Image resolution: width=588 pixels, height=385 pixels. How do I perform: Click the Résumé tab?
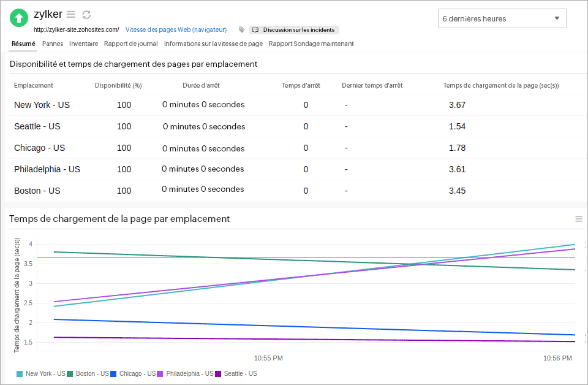click(23, 44)
